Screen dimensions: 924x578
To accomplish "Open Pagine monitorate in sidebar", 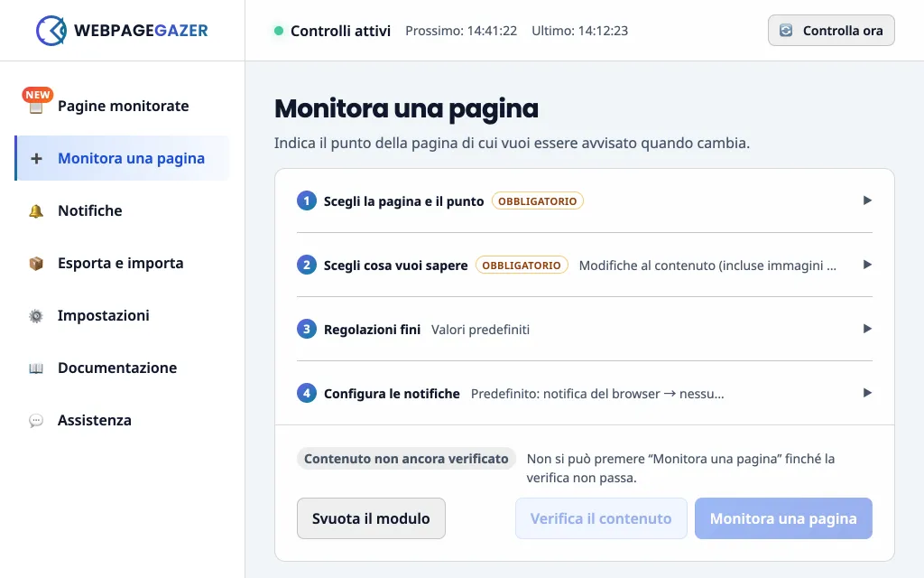I will (x=122, y=107).
